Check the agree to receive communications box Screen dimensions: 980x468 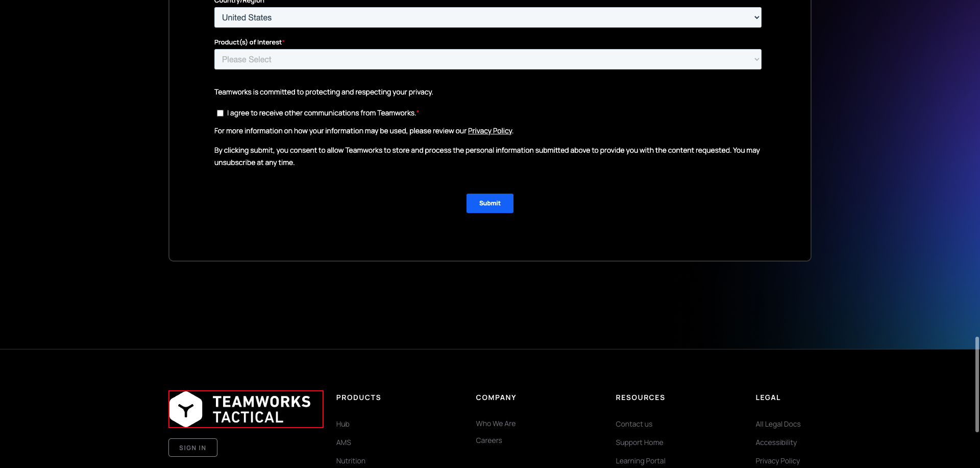point(219,113)
